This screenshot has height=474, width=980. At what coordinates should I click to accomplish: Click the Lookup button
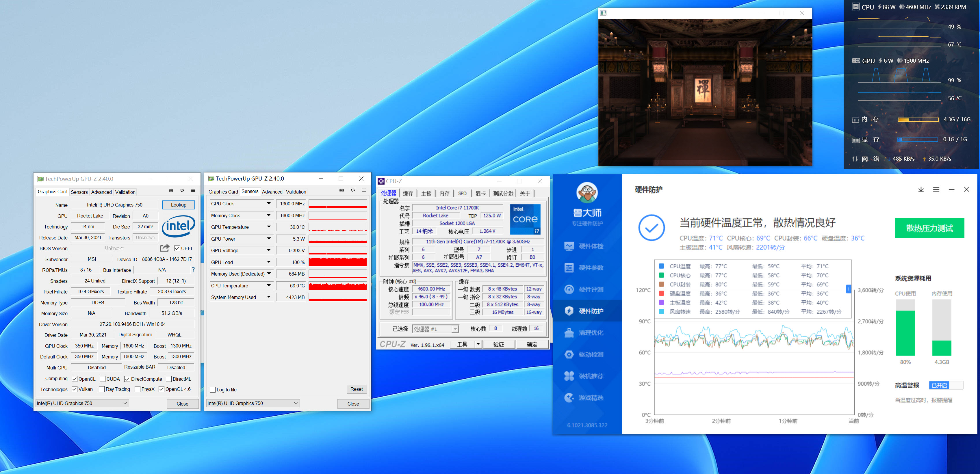179,205
